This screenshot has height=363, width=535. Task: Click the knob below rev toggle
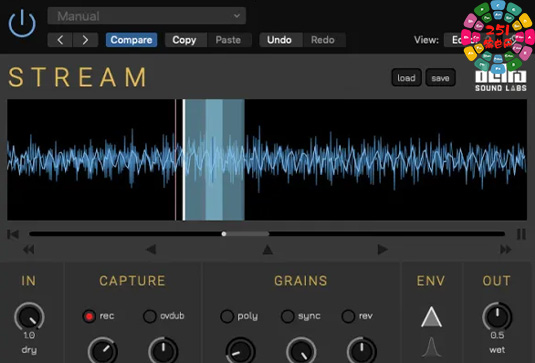pos(362,351)
